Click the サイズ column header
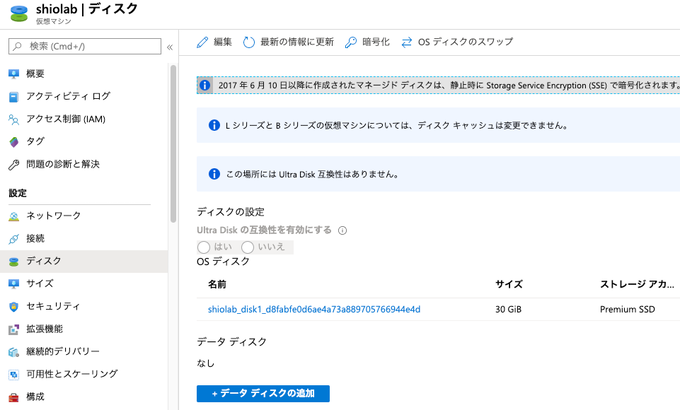 (x=509, y=285)
